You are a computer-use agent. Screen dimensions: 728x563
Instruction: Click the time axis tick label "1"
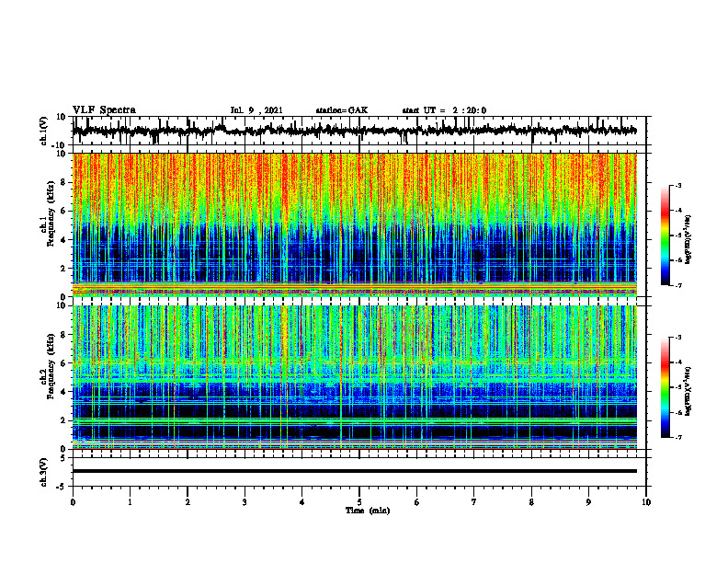coord(130,502)
